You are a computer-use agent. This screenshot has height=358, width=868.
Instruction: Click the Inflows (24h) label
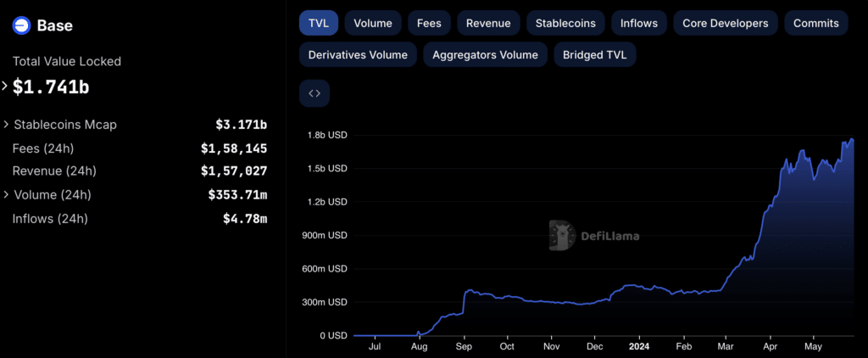point(50,219)
